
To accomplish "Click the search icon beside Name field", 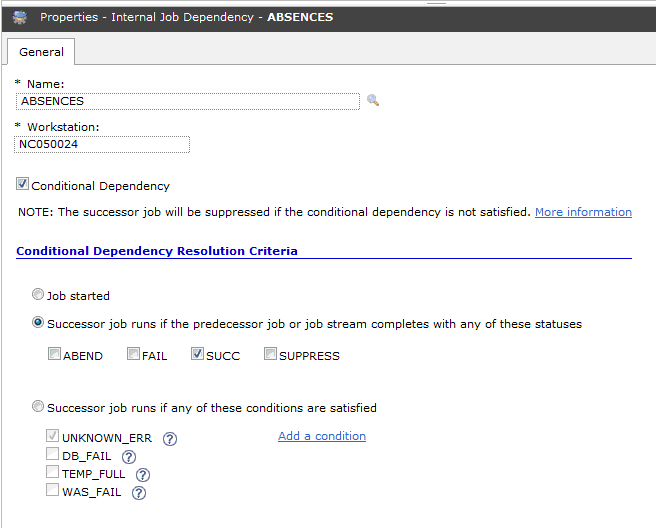I will pos(373,101).
